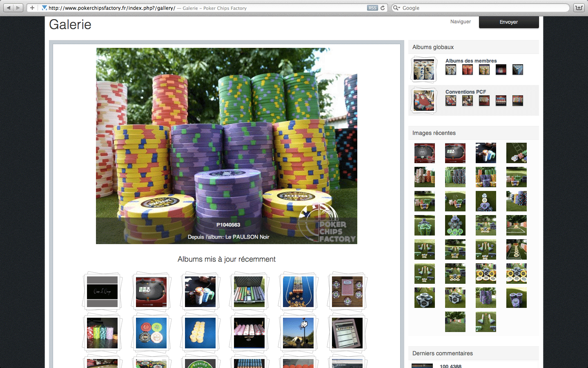Open pink chips in black case album
The height and width of the screenshot is (368, 588).
tap(249, 333)
